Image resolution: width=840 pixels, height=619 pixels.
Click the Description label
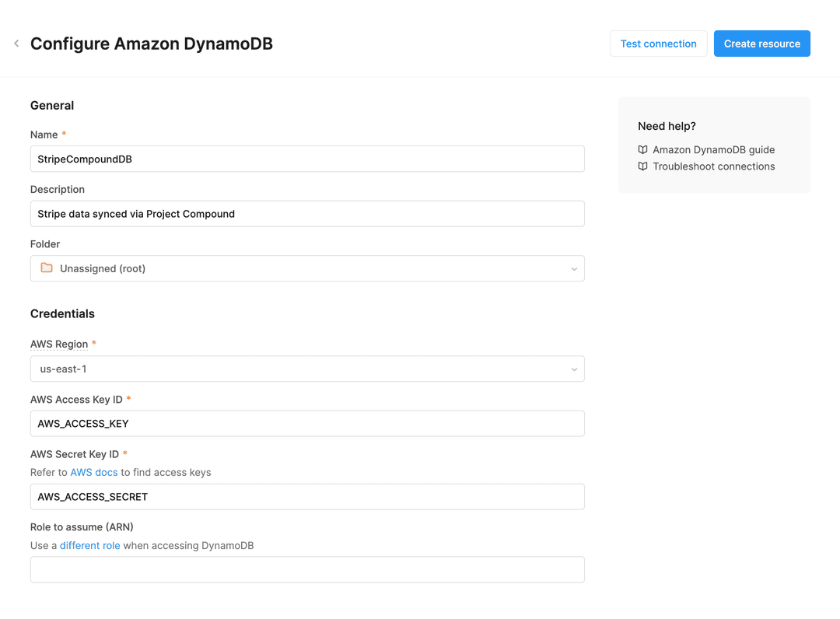[58, 190]
